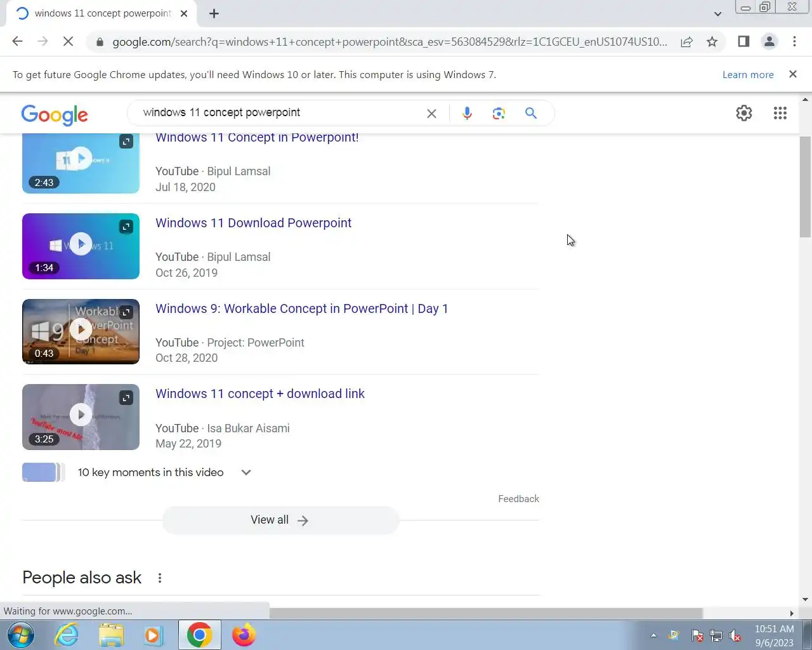Bookmark this page with the star
The image size is (812, 650).
coord(712,42)
